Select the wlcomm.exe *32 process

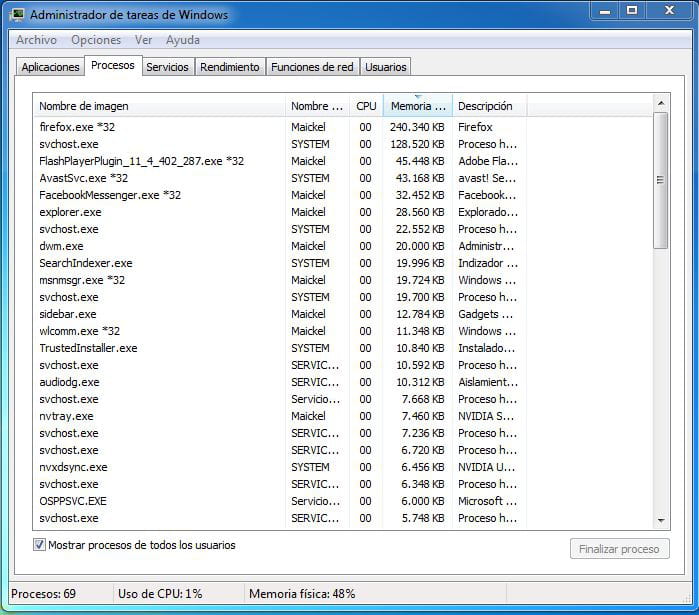(280, 331)
